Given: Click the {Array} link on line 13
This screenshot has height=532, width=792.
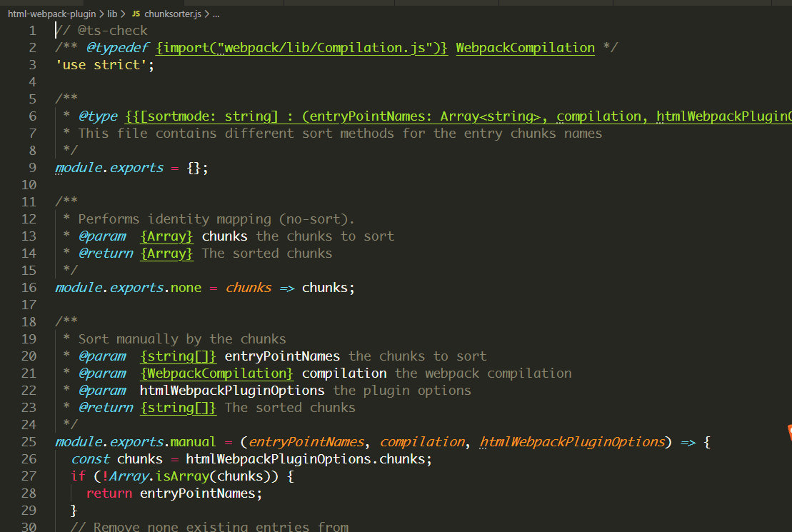Looking at the screenshot, I should (x=166, y=236).
